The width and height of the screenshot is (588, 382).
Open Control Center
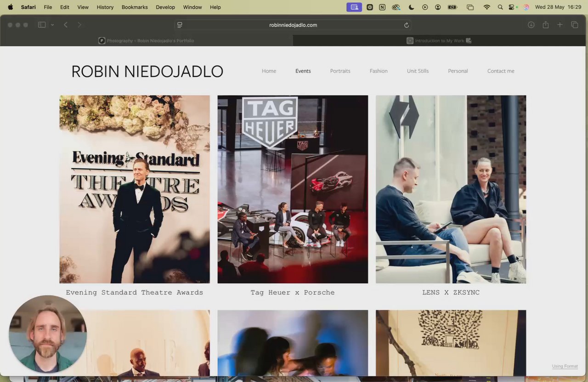tap(512, 7)
